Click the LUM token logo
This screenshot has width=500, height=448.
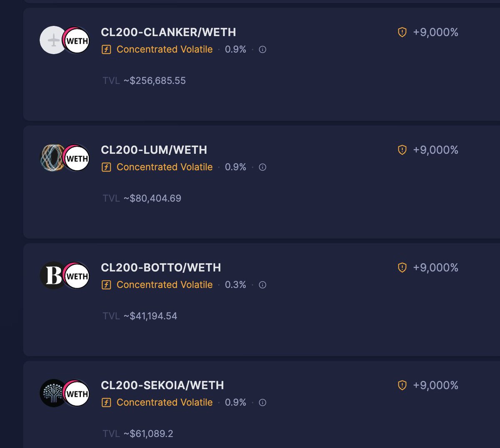click(x=50, y=158)
